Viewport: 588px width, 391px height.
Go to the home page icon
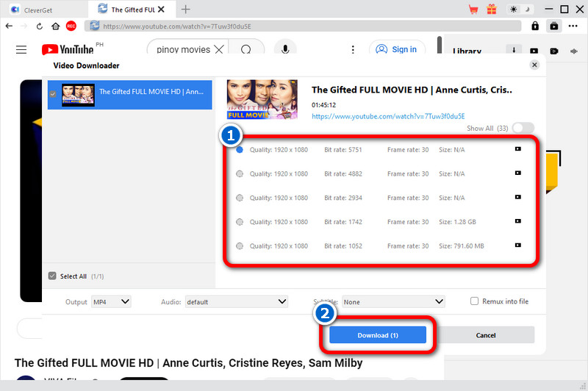click(x=56, y=26)
